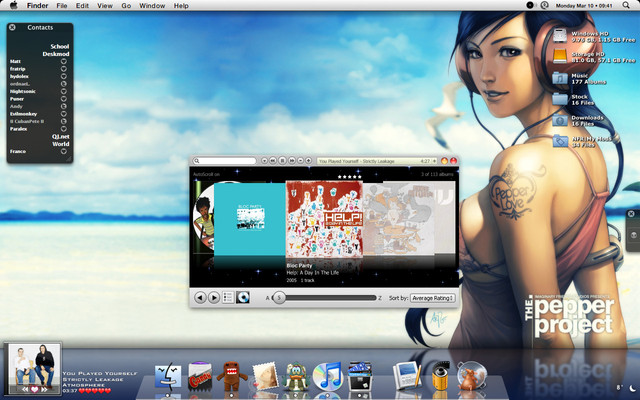Image resolution: width=640 pixels, height=400 pixels.
Task: Pause playback in the player toolbar
Action: [282, 161]
